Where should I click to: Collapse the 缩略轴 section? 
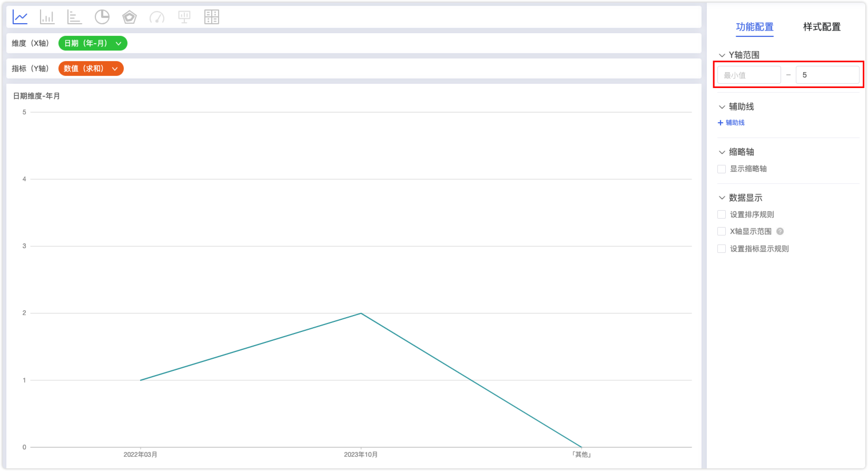tap(722, 152)
